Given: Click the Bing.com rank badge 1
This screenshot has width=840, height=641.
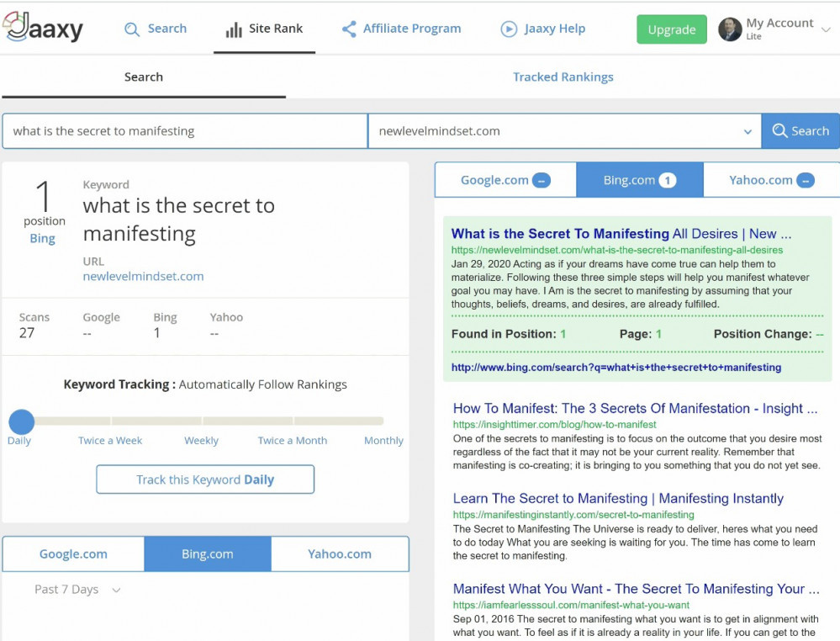Looking at the screenshot, I should [x=668, y=181].
